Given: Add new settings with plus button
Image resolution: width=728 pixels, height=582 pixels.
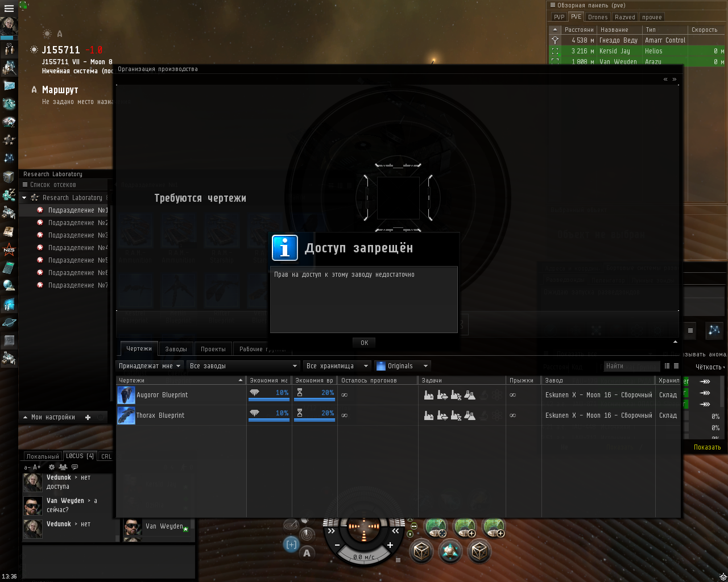Looking at the screenshot, I should point(88,417).
